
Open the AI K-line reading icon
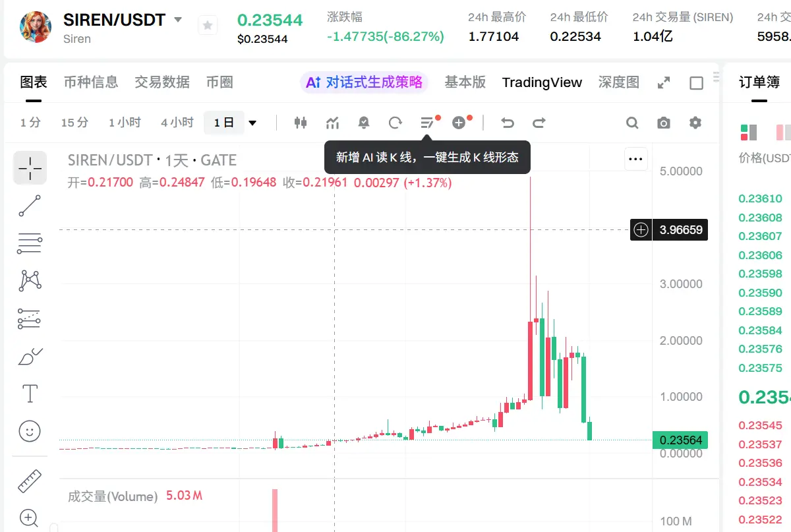pyautogui.click(x=428, y=123)
